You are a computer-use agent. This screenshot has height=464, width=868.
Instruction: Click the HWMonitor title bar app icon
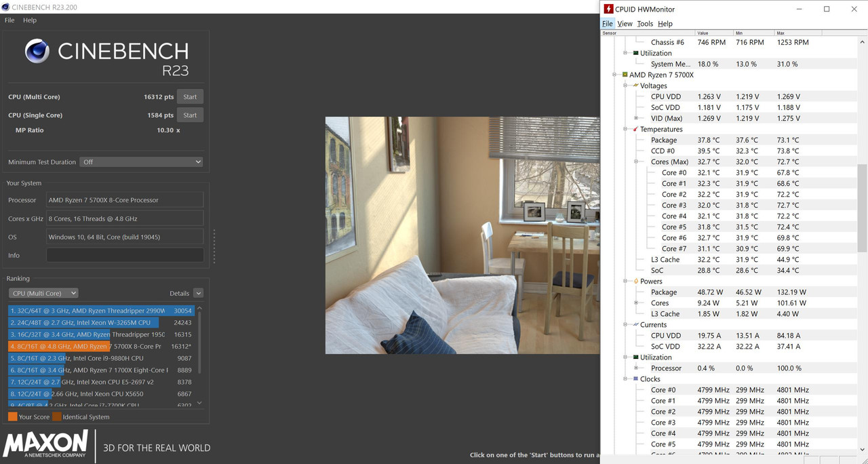coord(608,9)
